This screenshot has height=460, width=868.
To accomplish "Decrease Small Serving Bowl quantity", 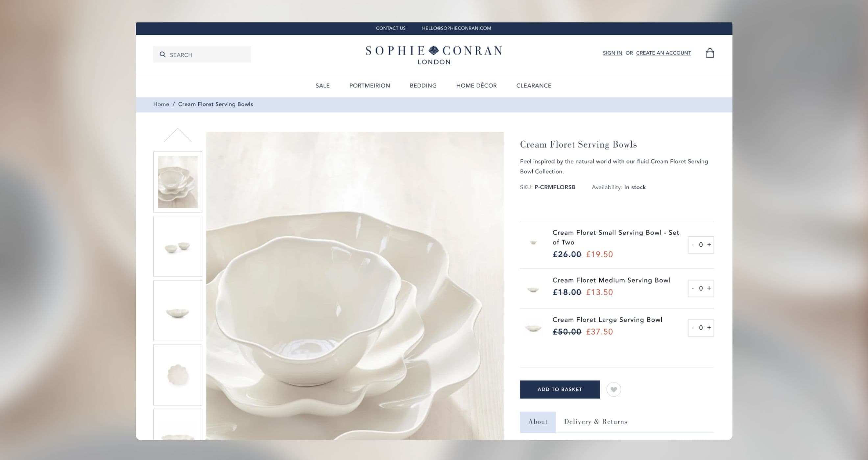I will 693,245.
